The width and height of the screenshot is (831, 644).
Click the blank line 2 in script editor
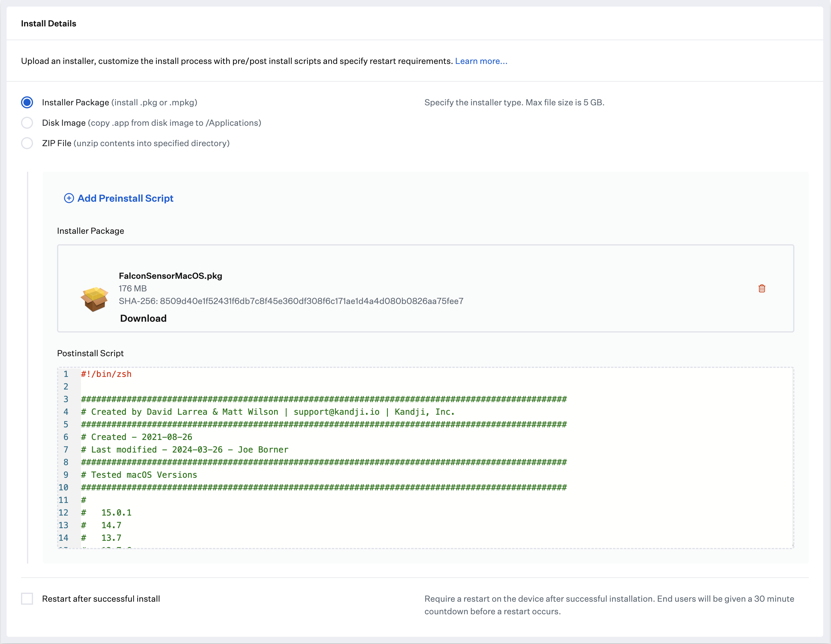pyautogui.click(x=437, y=387)
